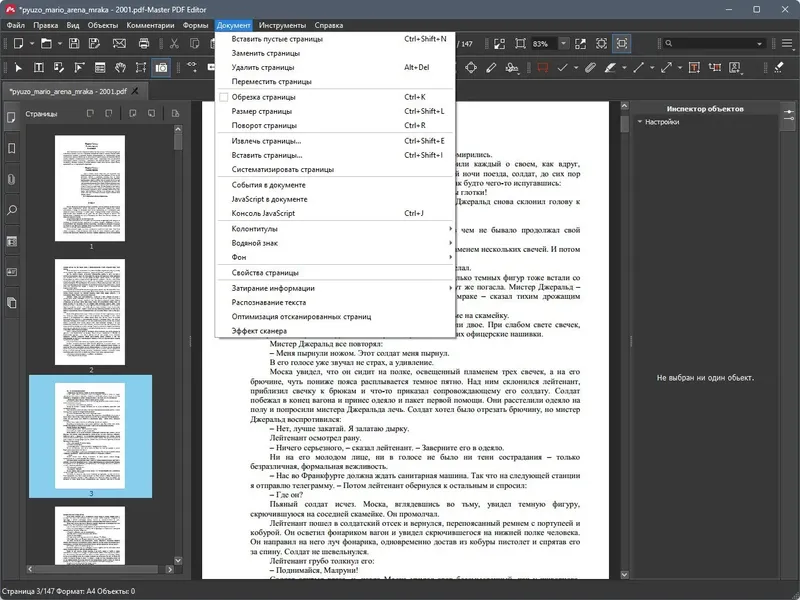Select the paperclip file-attachment tool
This screenshot has height=600, width=800.
(x=589, y=68)
